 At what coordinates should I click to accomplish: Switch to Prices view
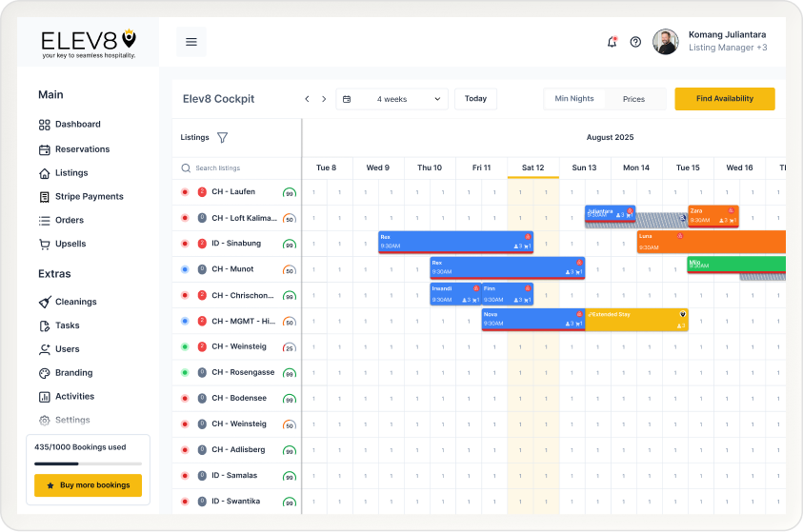pos(633,99)
